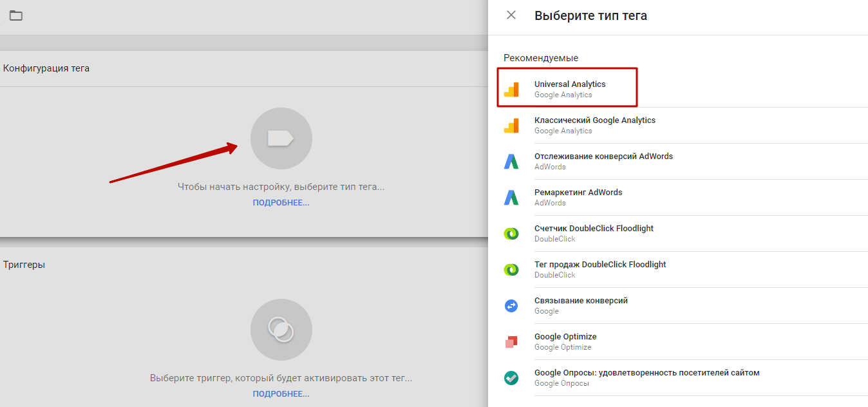Click the Счетчик DoubleClick Floodlight icon
Image resolution: width=868 pixels, height=407 pixels.
click(x=511, y=234)
